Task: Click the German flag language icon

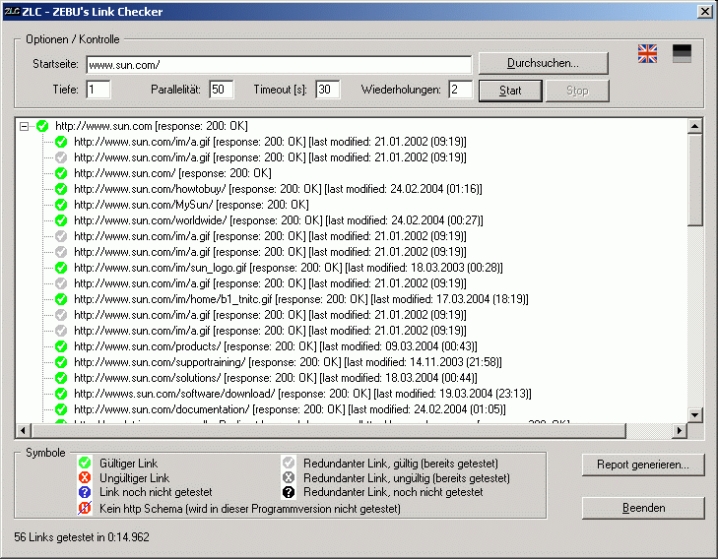Action: click(681, 54)
